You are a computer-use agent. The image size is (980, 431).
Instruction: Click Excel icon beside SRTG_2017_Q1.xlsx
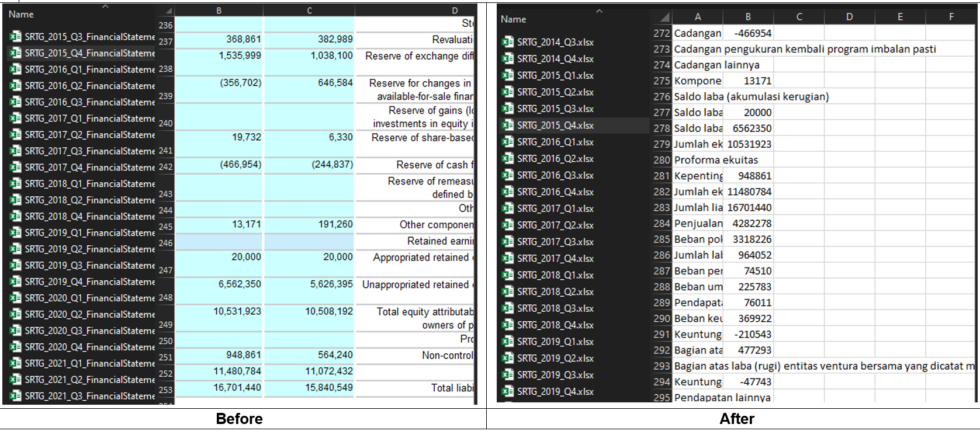point(508,208)
